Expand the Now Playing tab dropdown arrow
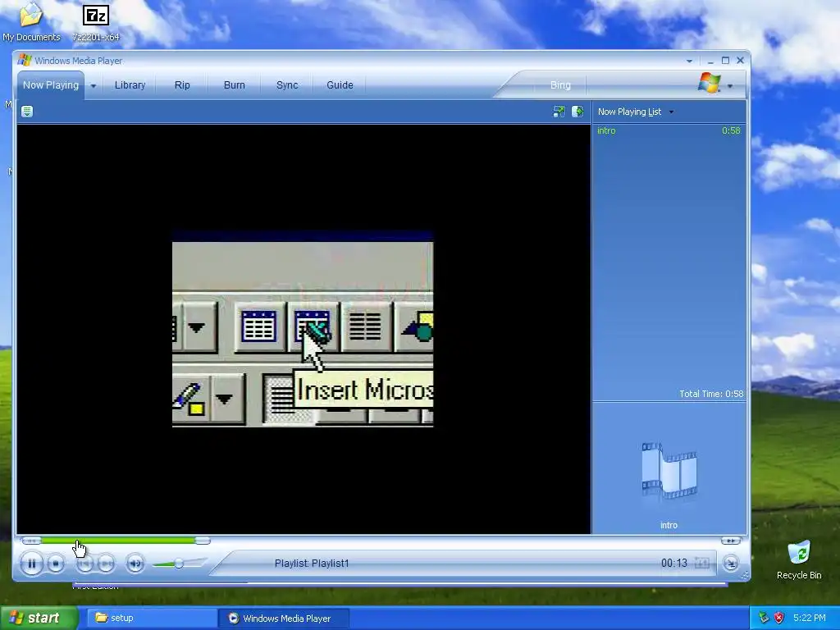Screen dimensions: 840x630 [x=94, y=85]
